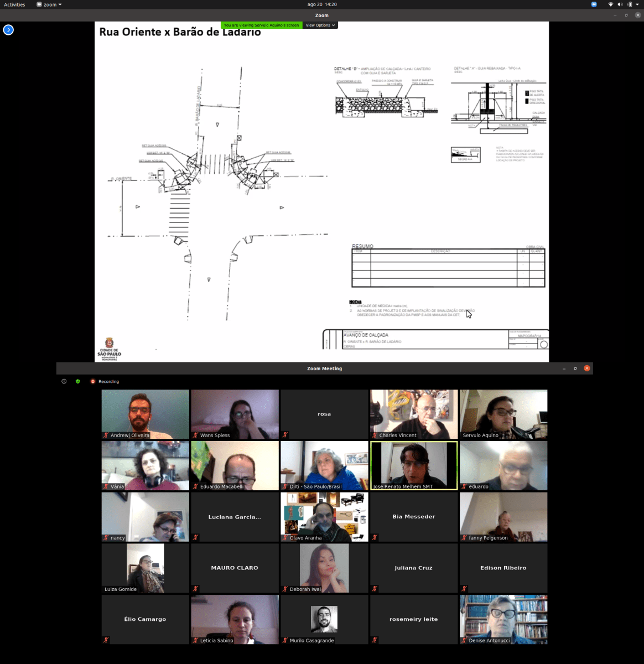
Task: Click the system volume icon
Action: tap(620, 4)
